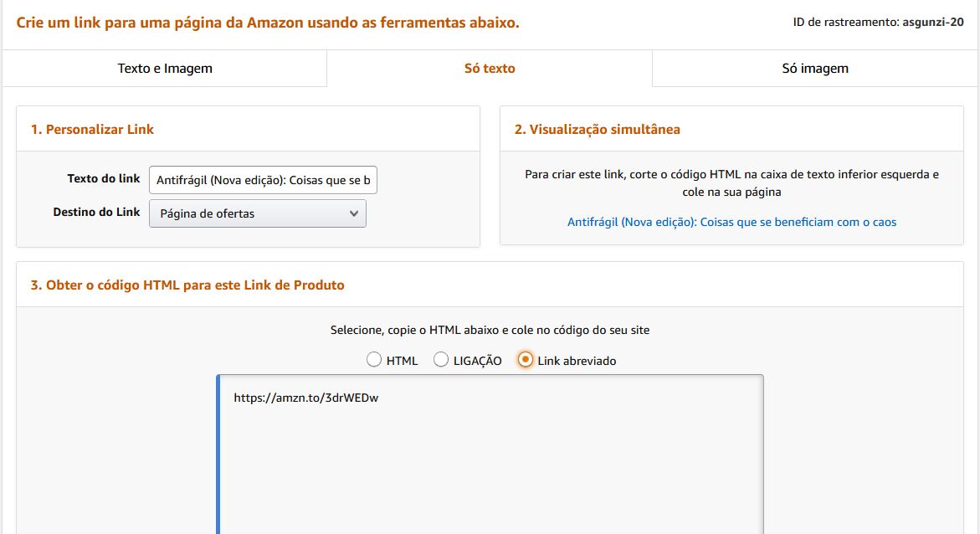This screenshot has width=980, height=534.
Task: Click the Selecione, copie o HTML instruction text
Action: pos(490,331)
